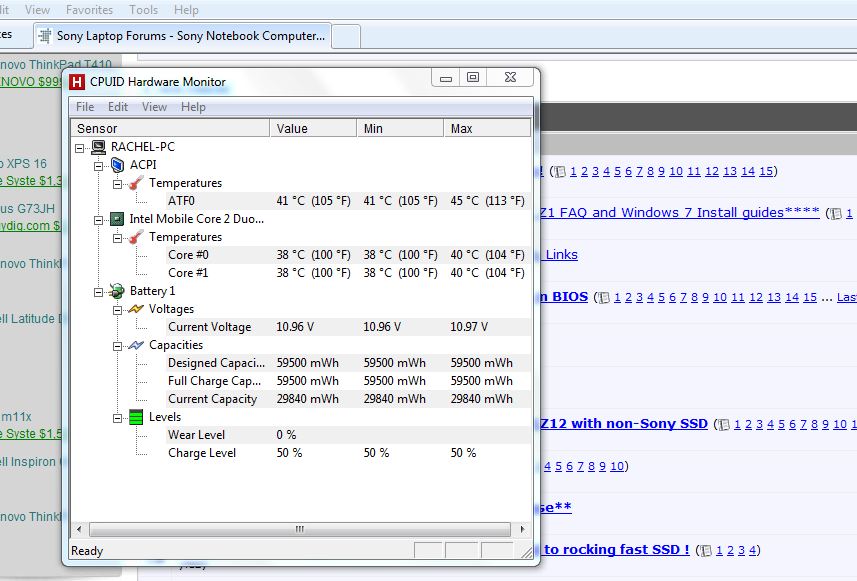The width and height of the screenshot is (857, 581).
Task: Open the Hardware Monitor Edit menu
Action: click(x=118, y=107)
